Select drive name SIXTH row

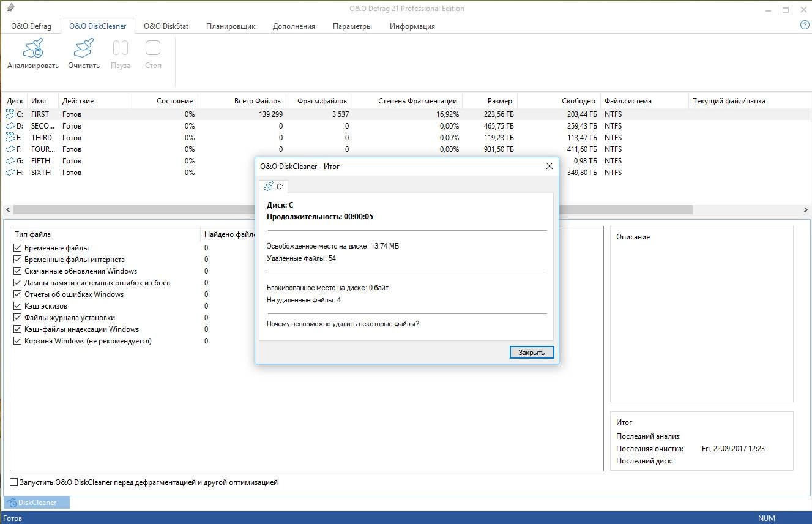coord(41,173)
